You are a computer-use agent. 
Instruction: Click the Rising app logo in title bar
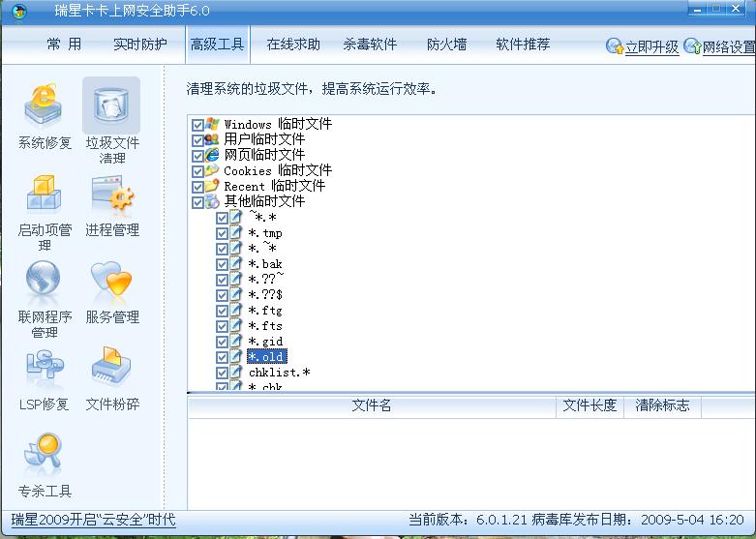18,11
